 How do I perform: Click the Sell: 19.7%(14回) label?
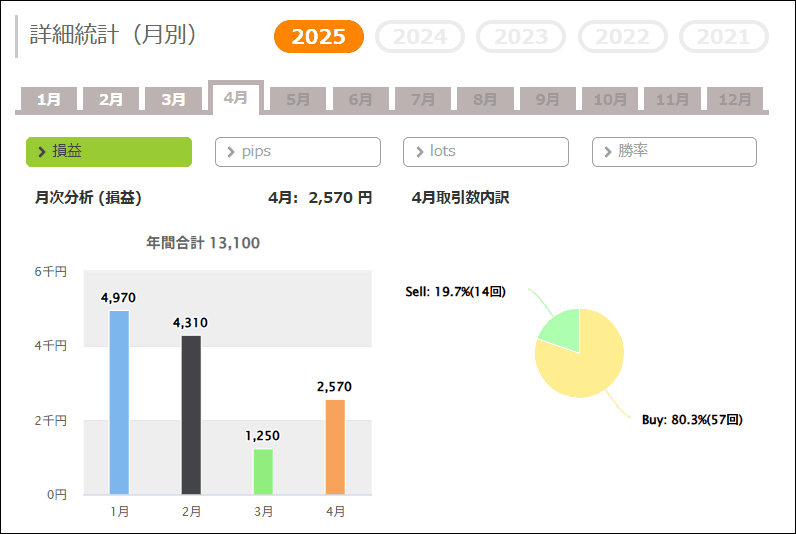coord(455,292)
